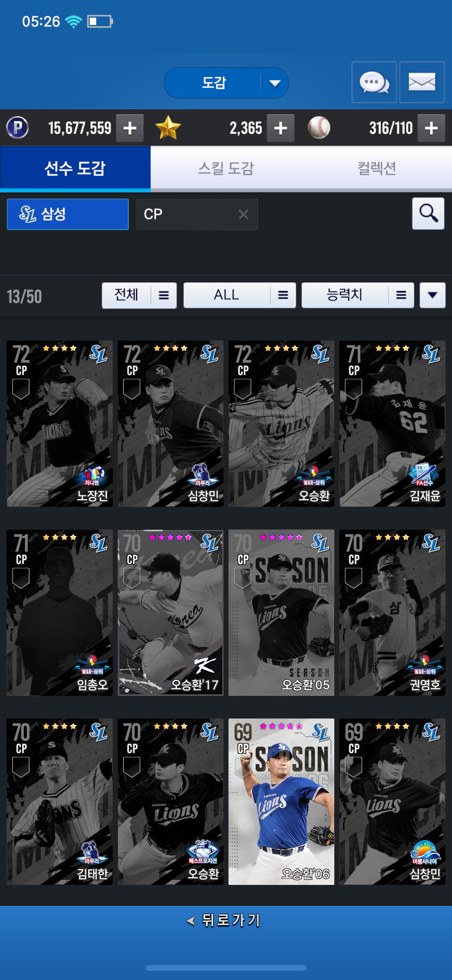Tap the blue P currency icon
The height and width of the screenshot is (980, 452).
click(x=18, y=128)
